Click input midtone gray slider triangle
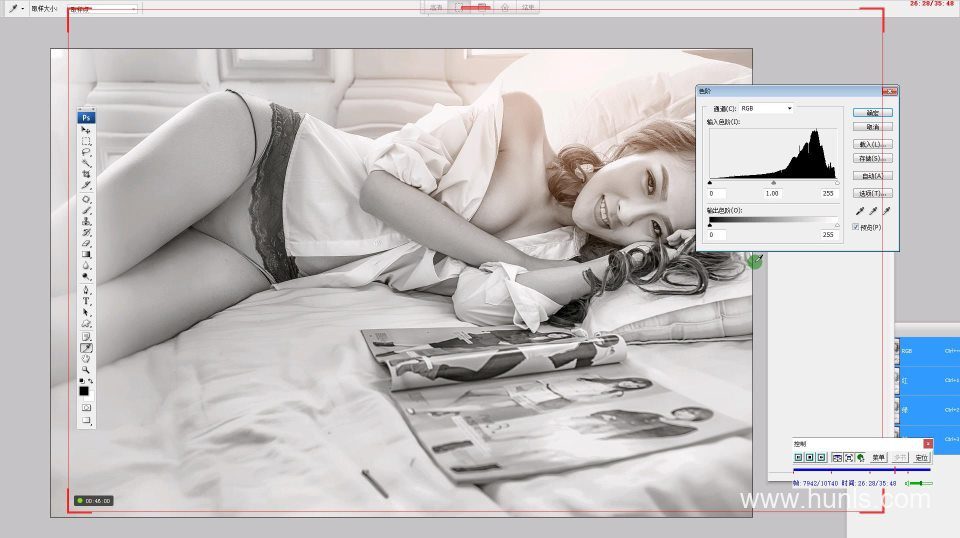Viewport: 960px width, 538px height. (774, 182)
